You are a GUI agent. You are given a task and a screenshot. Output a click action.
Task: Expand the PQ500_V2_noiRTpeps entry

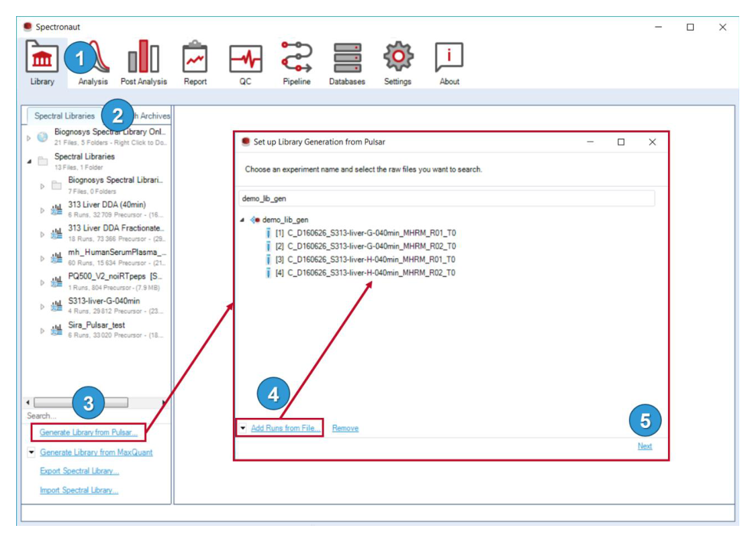(x=42, y=283)
